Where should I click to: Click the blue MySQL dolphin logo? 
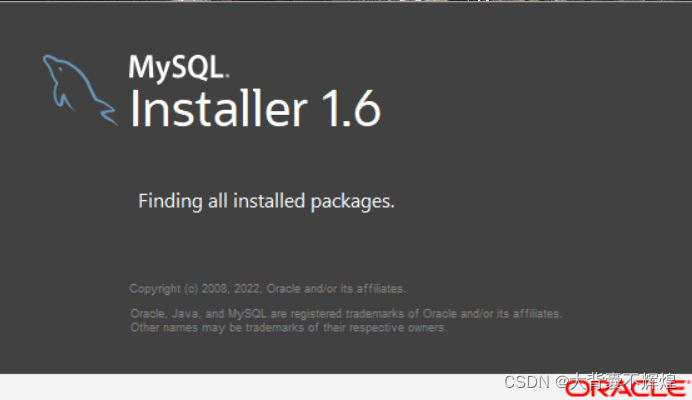80,90
